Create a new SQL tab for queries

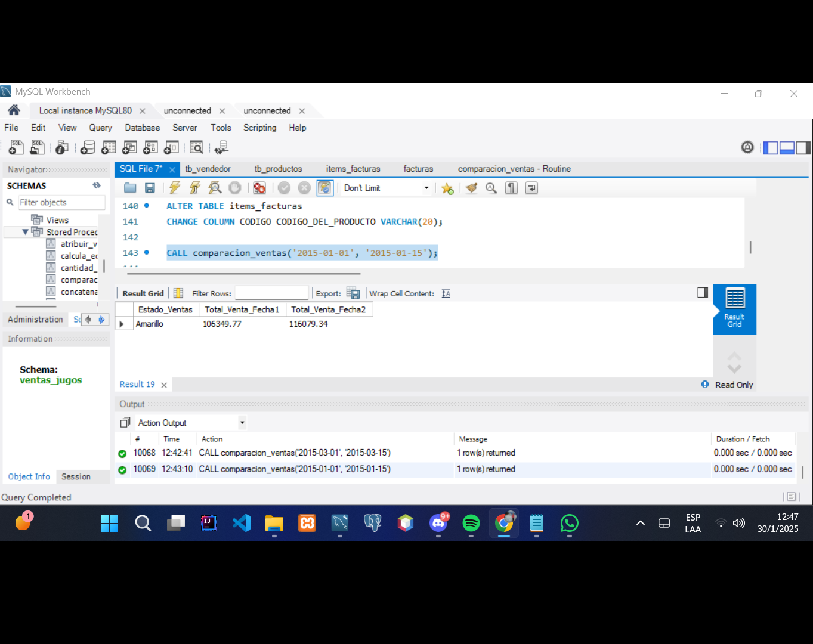coord(16,147)
